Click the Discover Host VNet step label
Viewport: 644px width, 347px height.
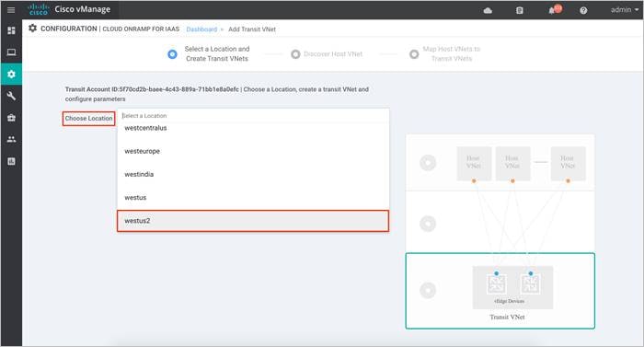pos(333,54)
